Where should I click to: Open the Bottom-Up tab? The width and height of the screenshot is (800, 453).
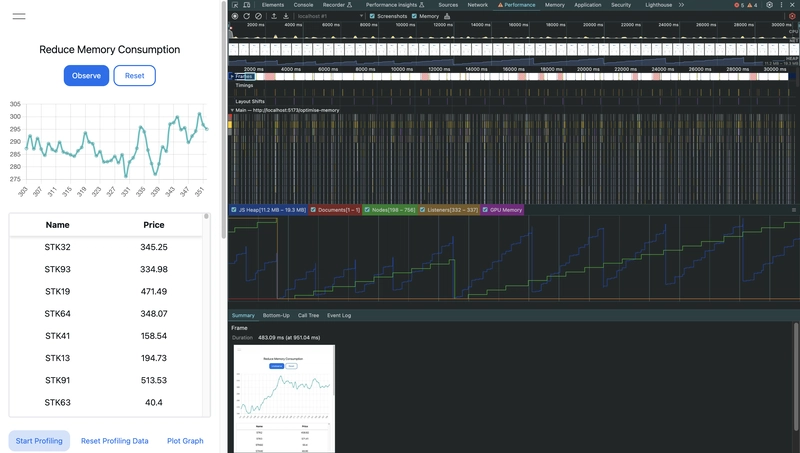click(x=276, y=315)
